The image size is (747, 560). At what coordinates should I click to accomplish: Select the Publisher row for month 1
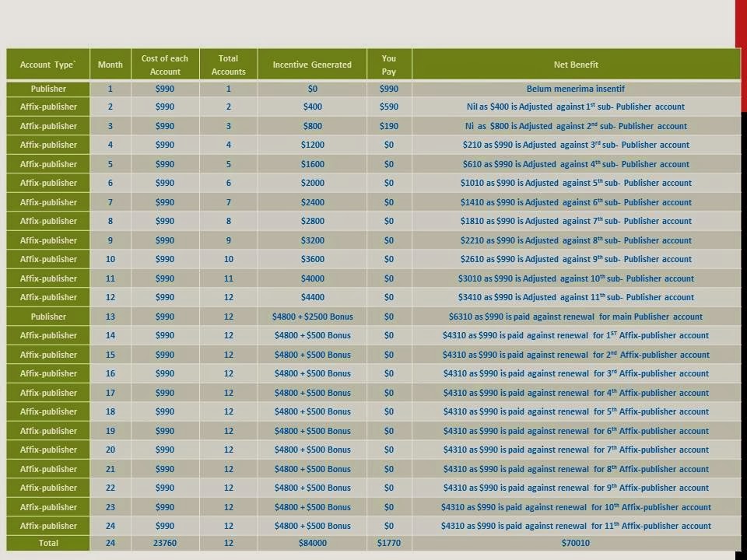coord(47,89)
